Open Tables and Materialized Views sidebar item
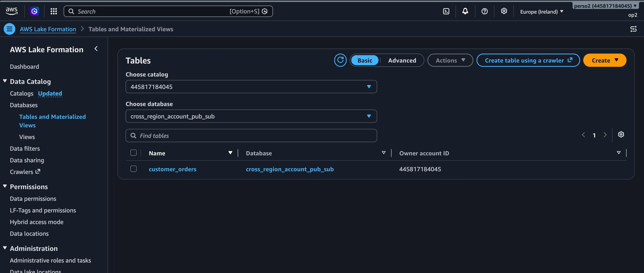Image resolution: width=644 pixels, height=273 pixels. (x=52, y=121)
